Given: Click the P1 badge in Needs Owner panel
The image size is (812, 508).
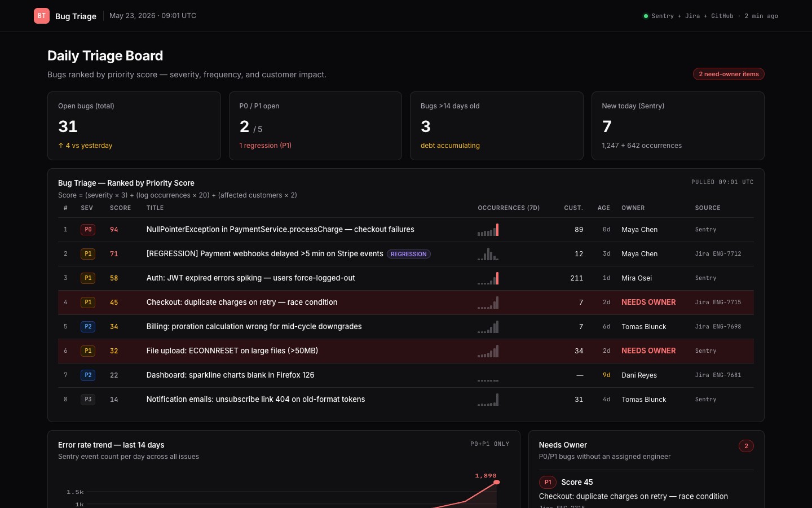Looking at the screenshot, I should click(548, 482).
